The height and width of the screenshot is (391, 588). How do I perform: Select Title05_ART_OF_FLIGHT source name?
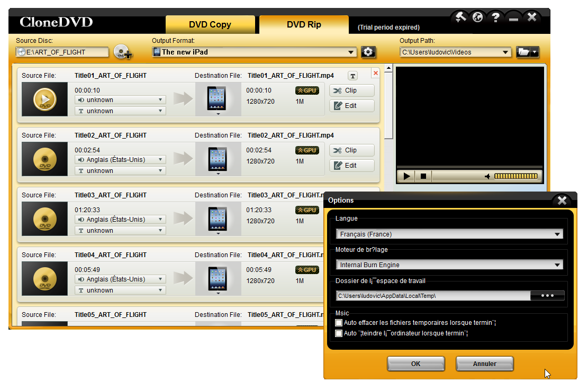pyautogui.click(x=110, y=314)
